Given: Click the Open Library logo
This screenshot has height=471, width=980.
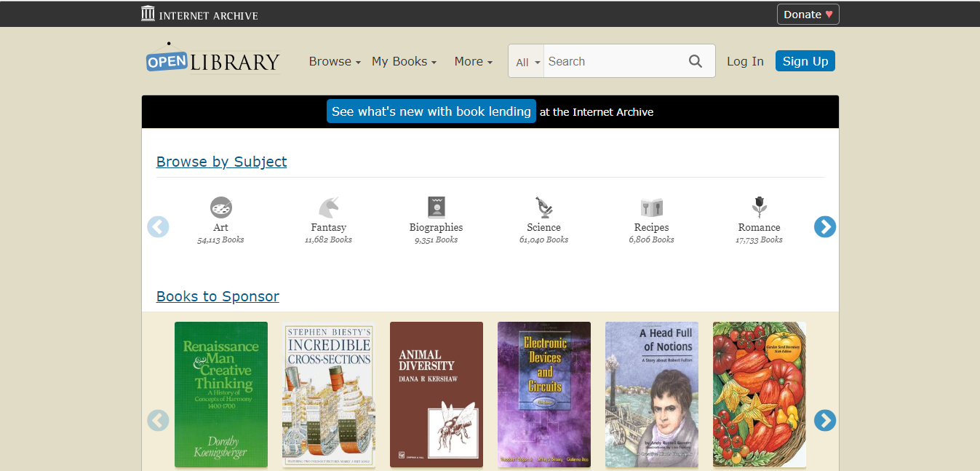Looking at the screenshot, I should click(x=212, y=60).
